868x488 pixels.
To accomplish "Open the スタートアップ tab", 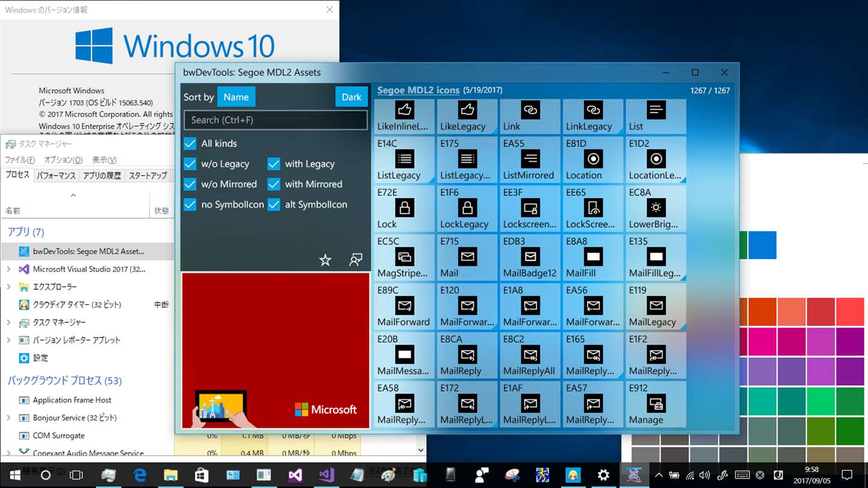I will (148, 175).
